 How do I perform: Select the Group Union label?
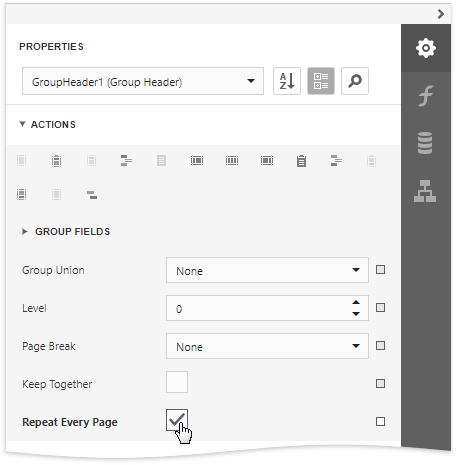point(53,270)
